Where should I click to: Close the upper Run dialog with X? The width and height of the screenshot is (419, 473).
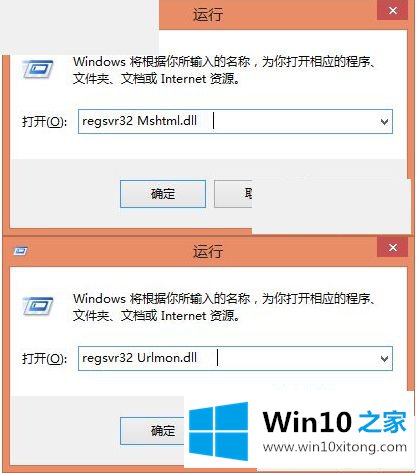click(393, 10)
